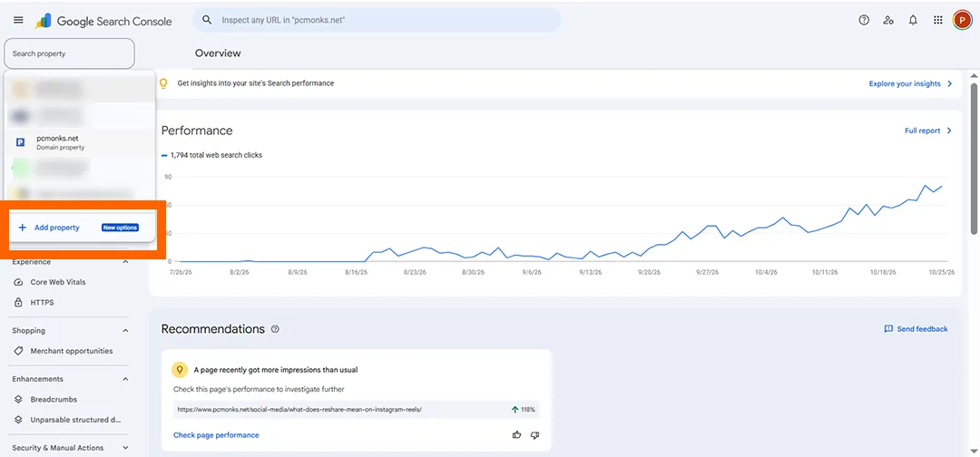Click the Google Search Console logo

click(x=103, y=21)
